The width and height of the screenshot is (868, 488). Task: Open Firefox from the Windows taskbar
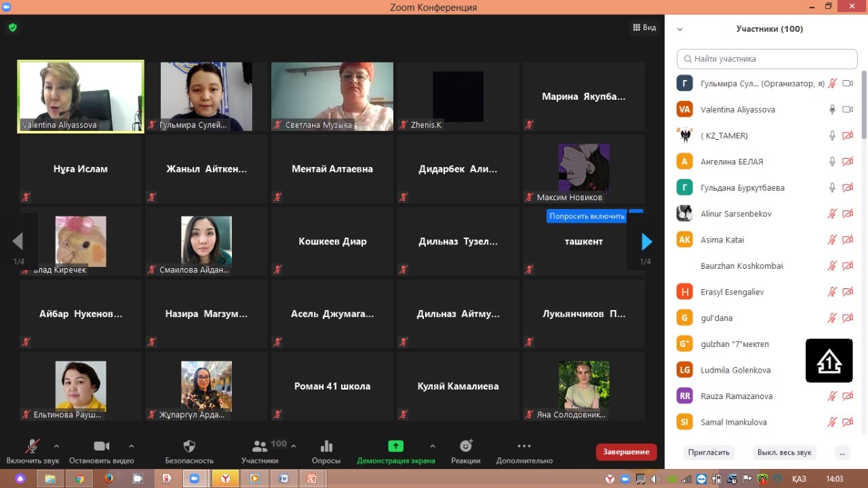pyautogui.click(x=108, y=478)
